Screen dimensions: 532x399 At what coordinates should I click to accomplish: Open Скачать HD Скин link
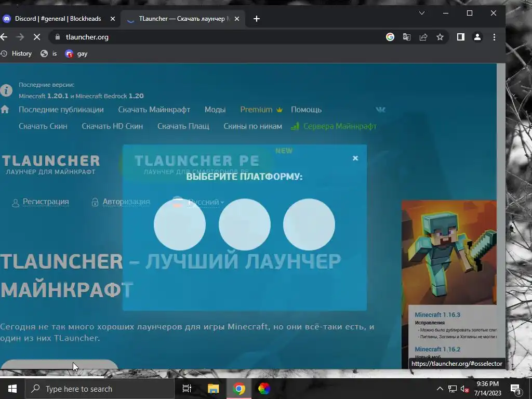(x=112, y=126)
